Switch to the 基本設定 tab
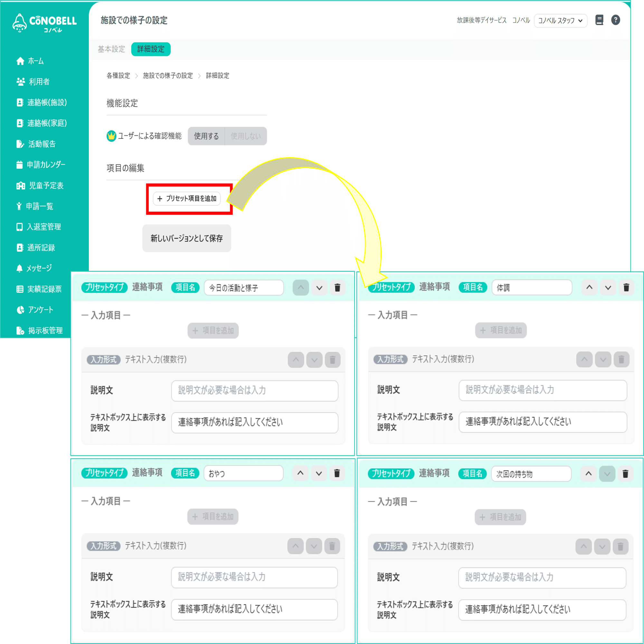 [111, 49]
